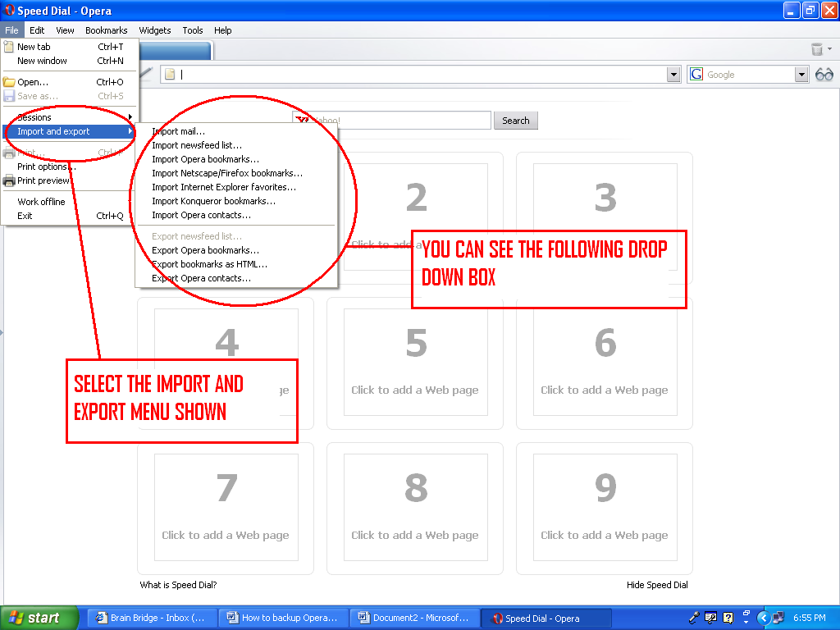The height and width of the screenshot is (630, 840).
Task: Choose Export Opera bookmarks...
Action: (x=236, y=250)
